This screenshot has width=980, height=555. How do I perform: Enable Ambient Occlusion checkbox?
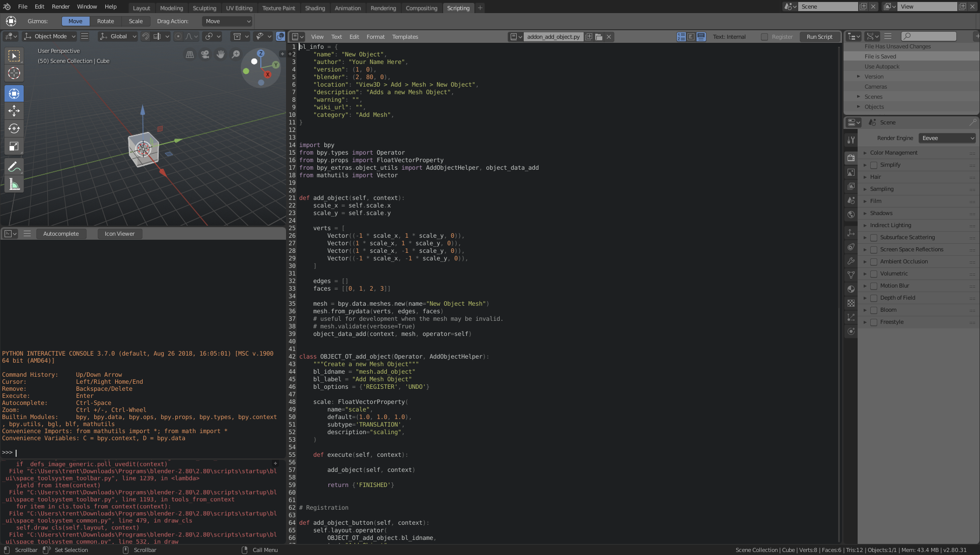point(874,262)
